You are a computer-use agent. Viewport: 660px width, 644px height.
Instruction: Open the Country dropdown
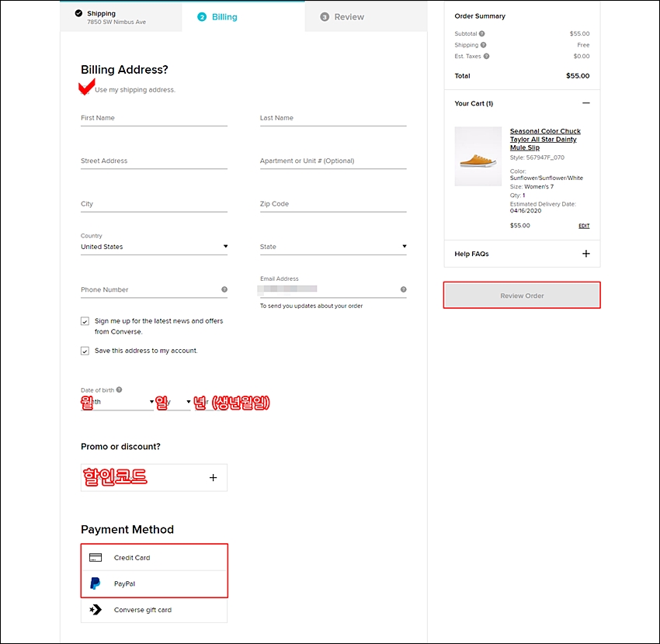[154, 247]
